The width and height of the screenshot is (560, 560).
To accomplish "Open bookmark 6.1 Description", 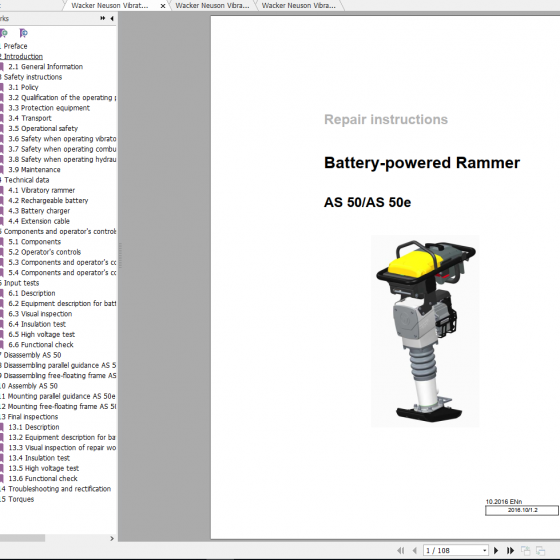I will pos(32,293).
